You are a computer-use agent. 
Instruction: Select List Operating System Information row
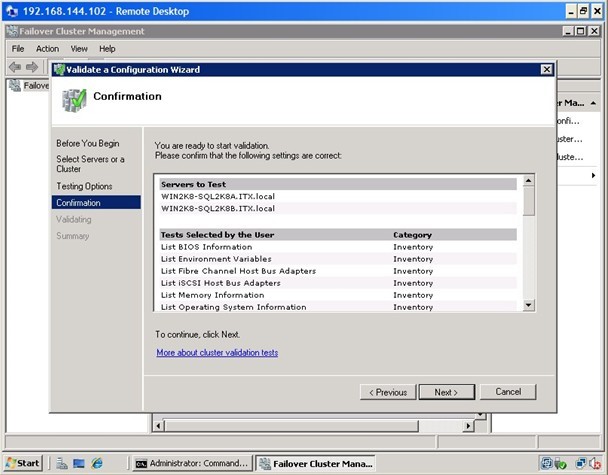[338, 306]
